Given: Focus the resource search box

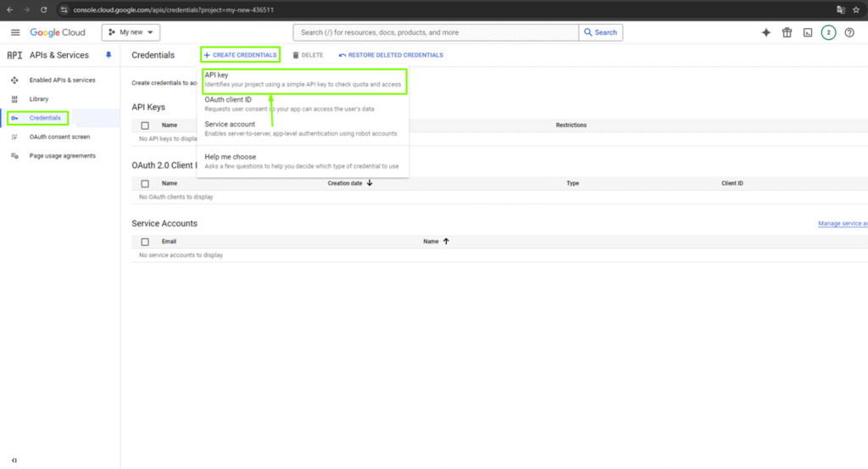Looking at the screenshot, I should [436, 33].
